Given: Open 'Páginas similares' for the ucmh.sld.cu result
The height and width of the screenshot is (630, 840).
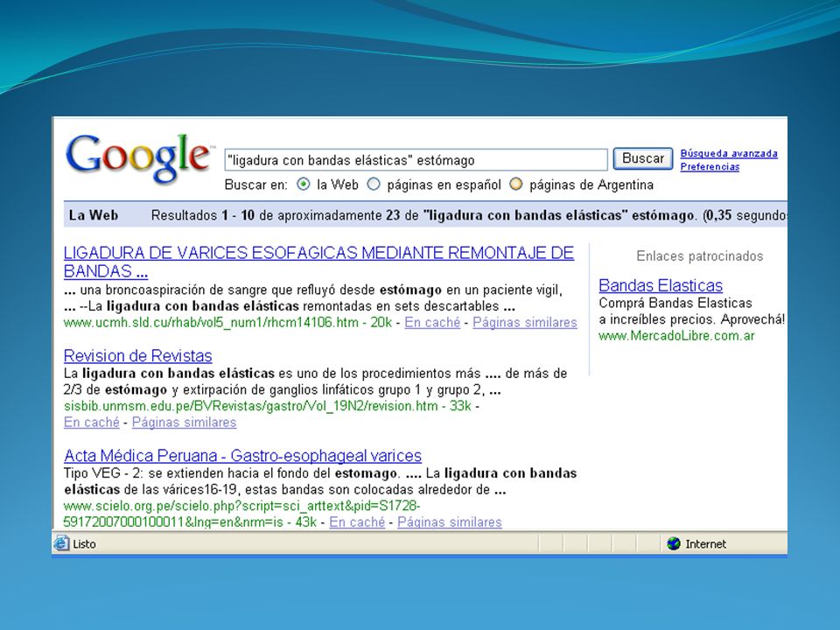Looking at the screenshot, I should click(x=525, y=323).
